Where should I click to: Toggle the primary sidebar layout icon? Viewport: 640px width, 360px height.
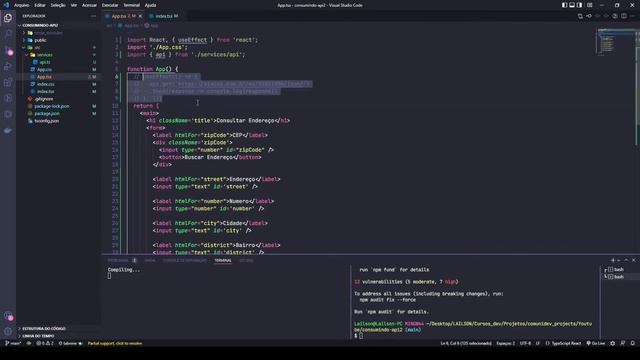564,5
